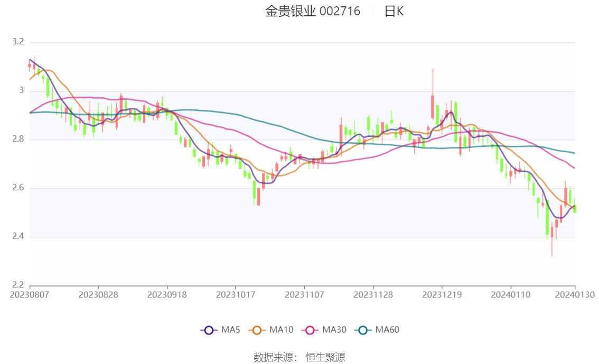The height and width of the screenshot is (364, 599).
Task: Click x-axis date 20230828
Action: 98,295
